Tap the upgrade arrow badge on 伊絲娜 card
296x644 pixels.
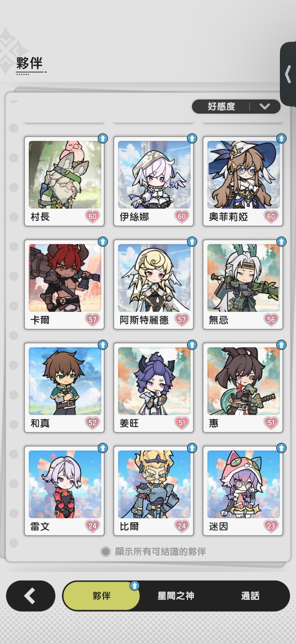192,138
